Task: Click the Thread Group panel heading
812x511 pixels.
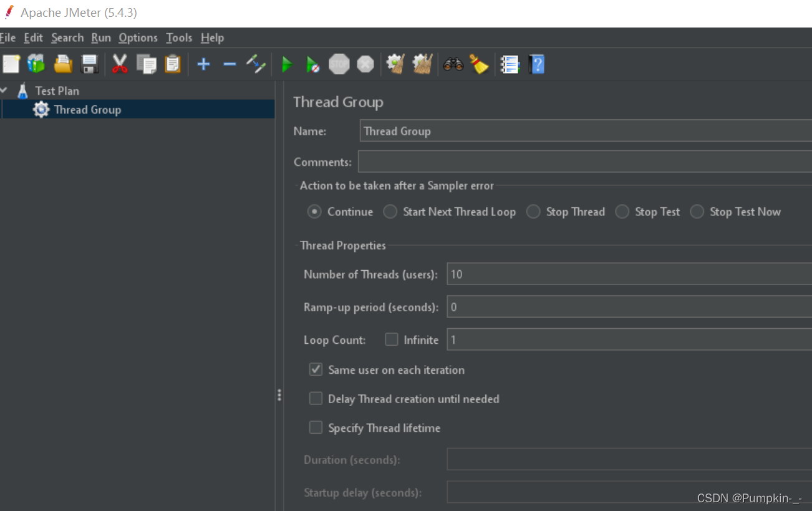Action: tap(338, 102)
